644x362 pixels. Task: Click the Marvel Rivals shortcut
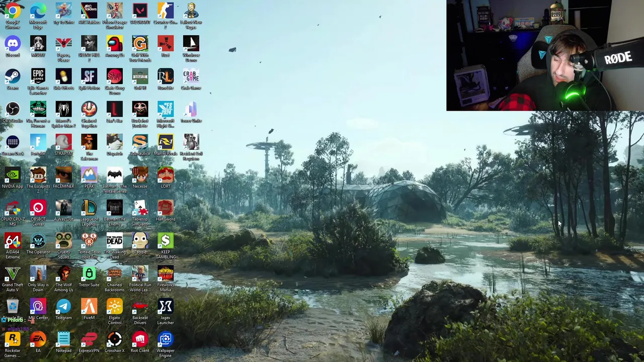click(x=166, y=145)
